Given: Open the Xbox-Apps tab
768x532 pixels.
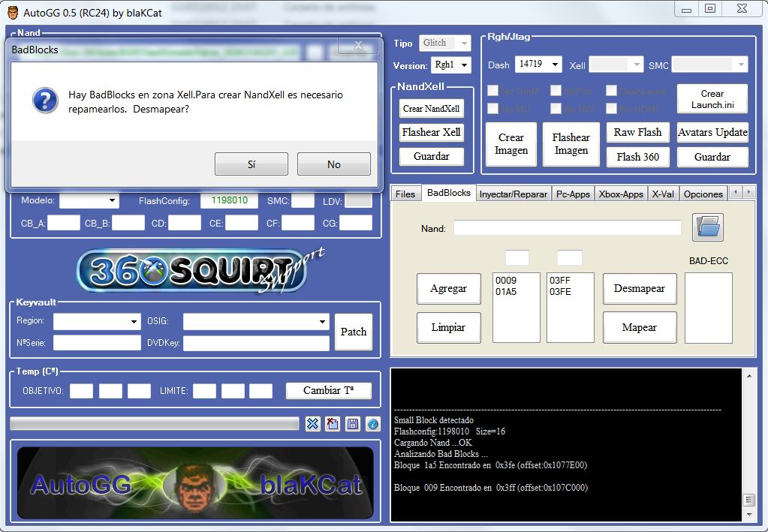Looking at the screenshot, I should [621, 194].
